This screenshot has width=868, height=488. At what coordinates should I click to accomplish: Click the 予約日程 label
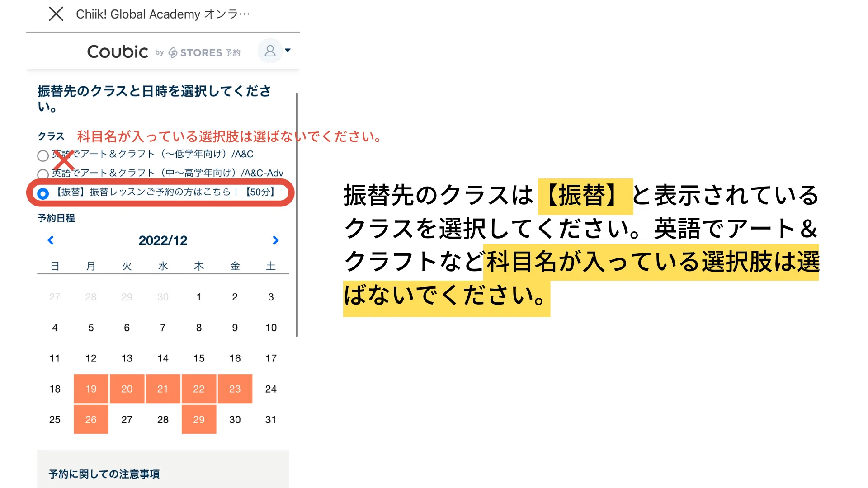[56, 218]
